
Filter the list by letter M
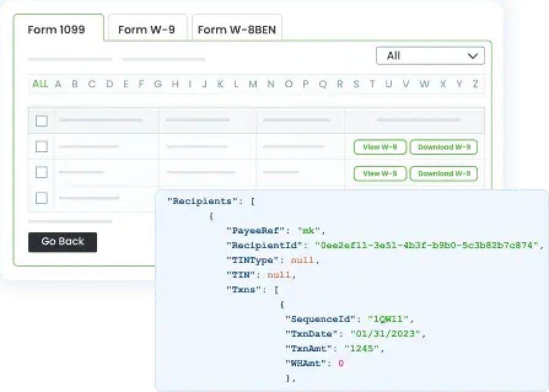click(252, 84)
